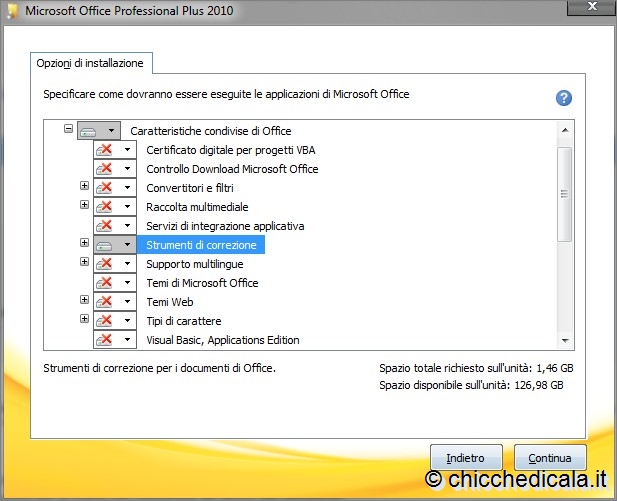The image size is (617, 501).
Task: Click install-state icon for Temi Web
Action: pos(104,302)
